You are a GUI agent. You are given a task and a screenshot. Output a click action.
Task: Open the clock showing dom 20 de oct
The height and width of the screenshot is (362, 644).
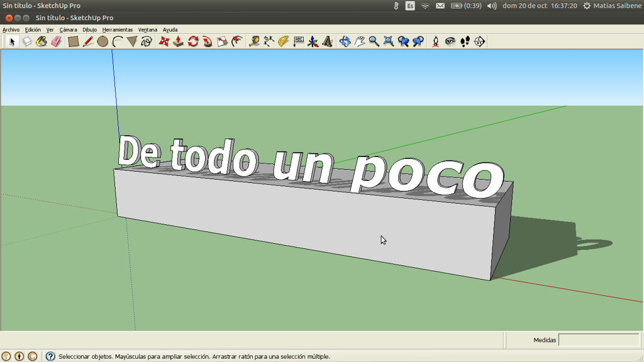click(x=540, y=6)
